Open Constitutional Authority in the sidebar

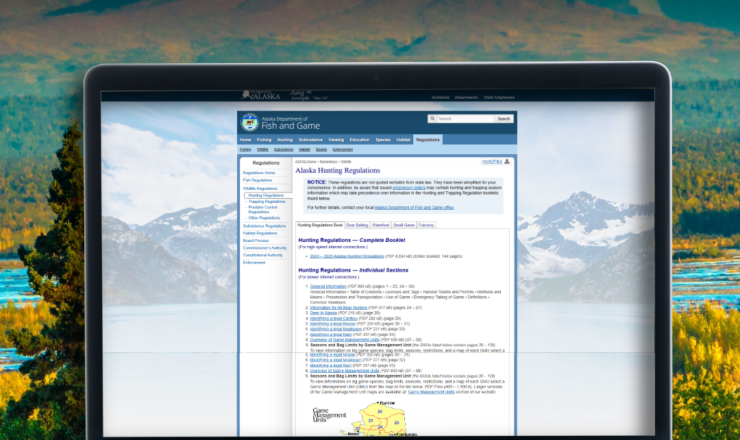(x=263, y=255)
